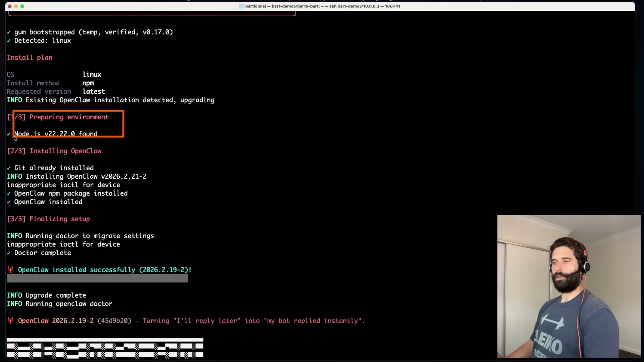Click the 'npm' install method value
Viewport: 644px width, 362px height.
(x=88, y=83)
